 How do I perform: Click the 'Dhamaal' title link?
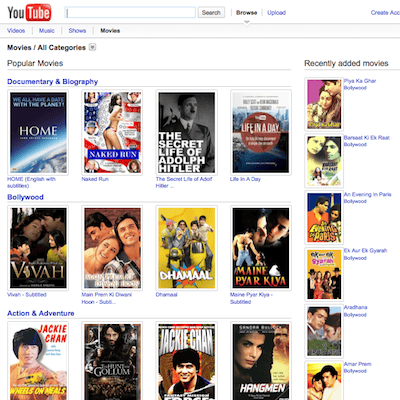(166, 295)
